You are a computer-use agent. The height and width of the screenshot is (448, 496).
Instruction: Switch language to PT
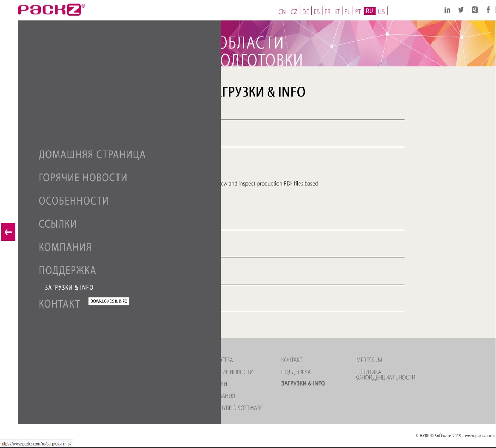[358, 12]
